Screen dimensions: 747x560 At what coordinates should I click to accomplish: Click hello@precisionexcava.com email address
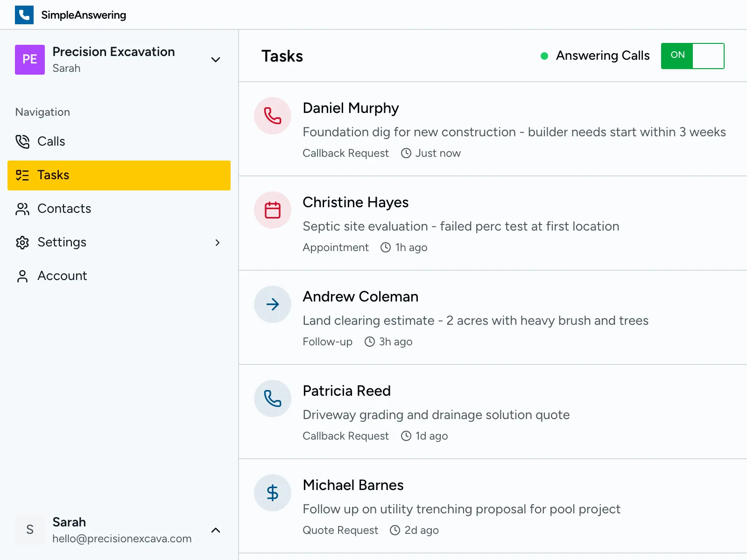[122, 538]
